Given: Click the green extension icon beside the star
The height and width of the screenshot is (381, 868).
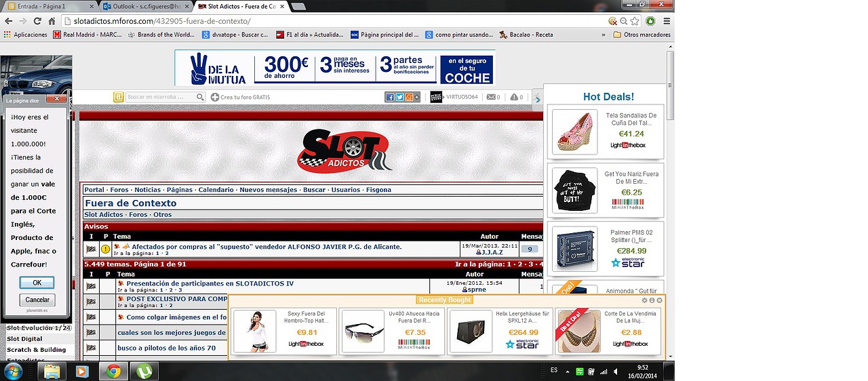Looking at the screenshot, I should pyautogui.click(x=650, y=21).
